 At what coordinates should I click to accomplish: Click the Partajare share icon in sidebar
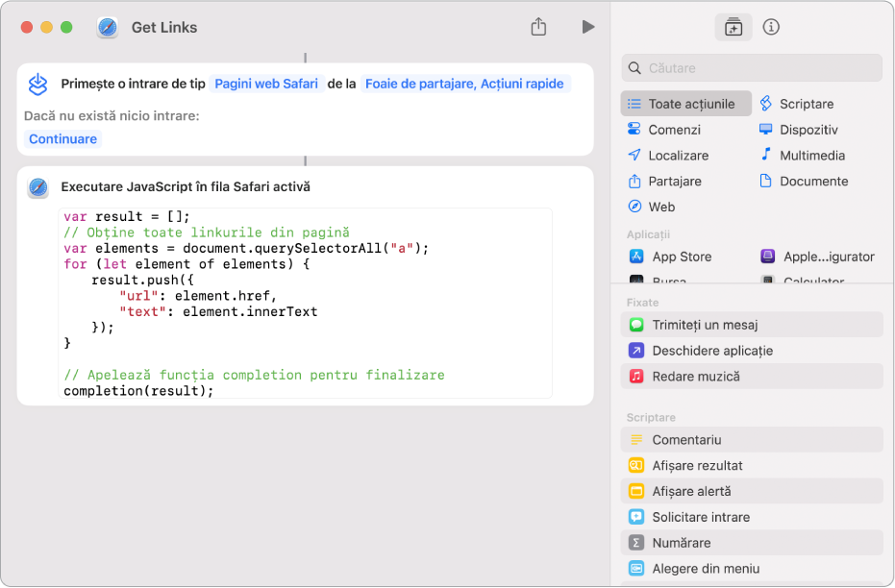click(634, 181)
